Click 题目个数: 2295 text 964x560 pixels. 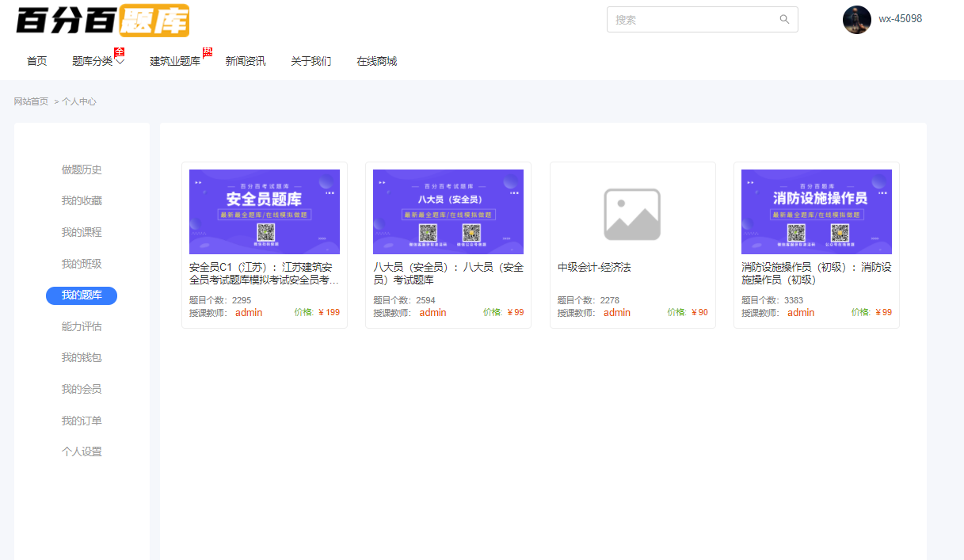[x=220, y=300]
